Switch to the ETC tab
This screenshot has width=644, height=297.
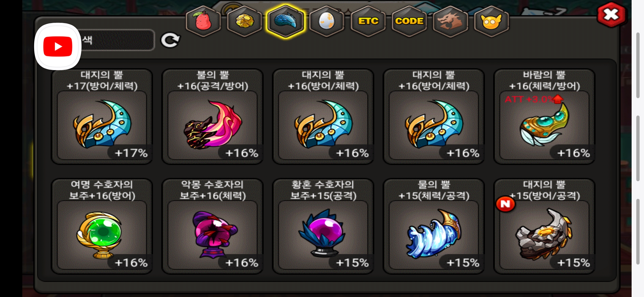[x=368, y=21]
